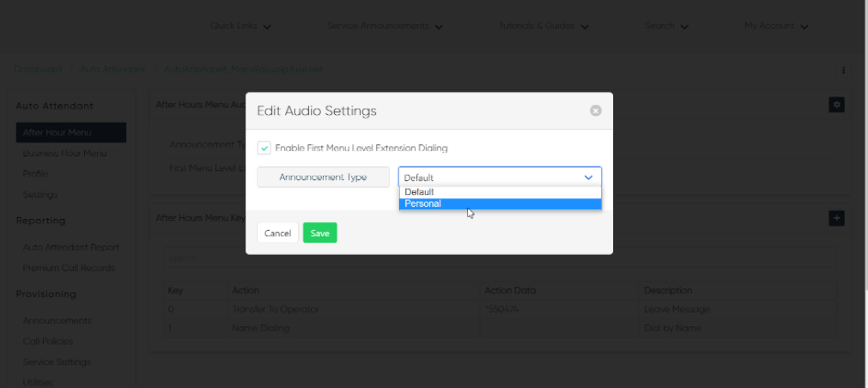
Task: Open the AutoAttendant_Mainlign breadcrumb link
Action: coord(243,70)
